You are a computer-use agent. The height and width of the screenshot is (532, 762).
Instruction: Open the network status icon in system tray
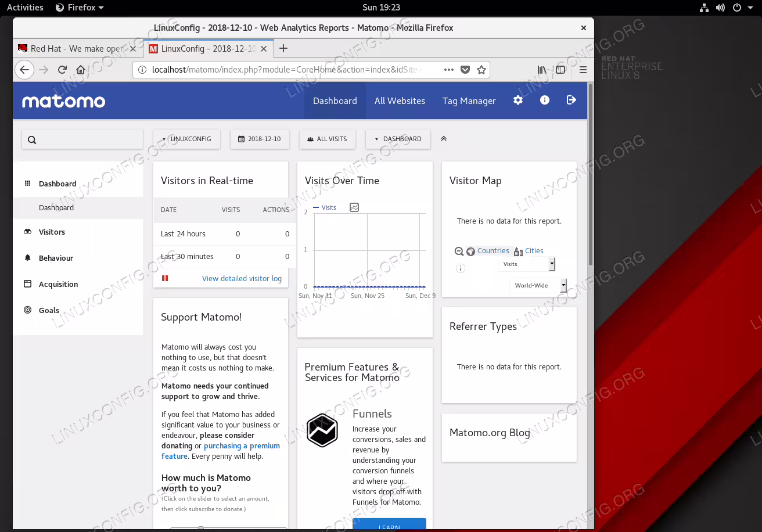pyautogui.click(x=704, y=8)
